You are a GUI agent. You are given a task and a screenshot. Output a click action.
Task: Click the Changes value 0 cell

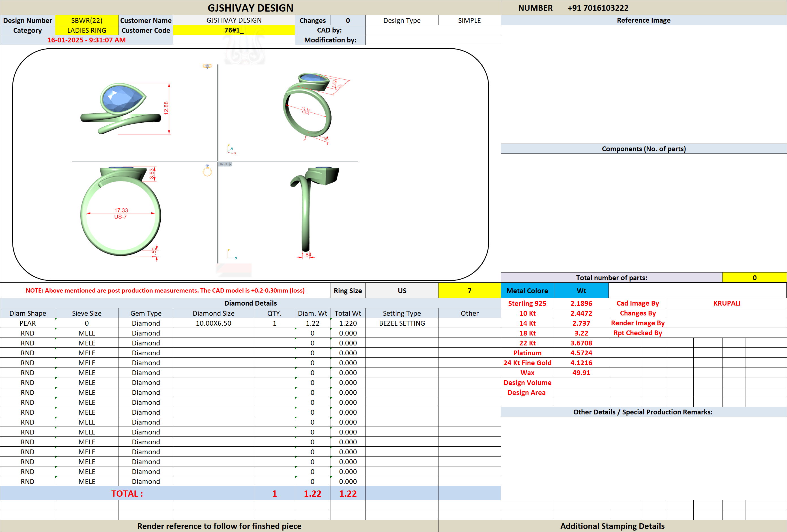[x=348, y=20]
